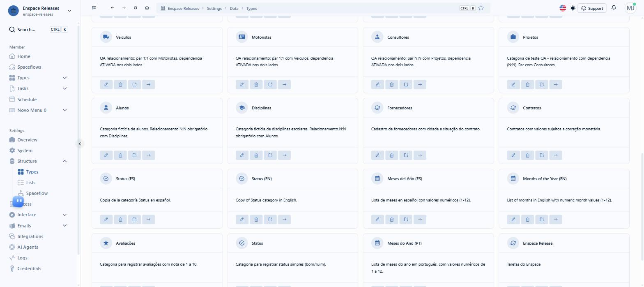This screenshot has width=644, height=287.
Task: Click the Motoristas card title
Action: point(261,37)
